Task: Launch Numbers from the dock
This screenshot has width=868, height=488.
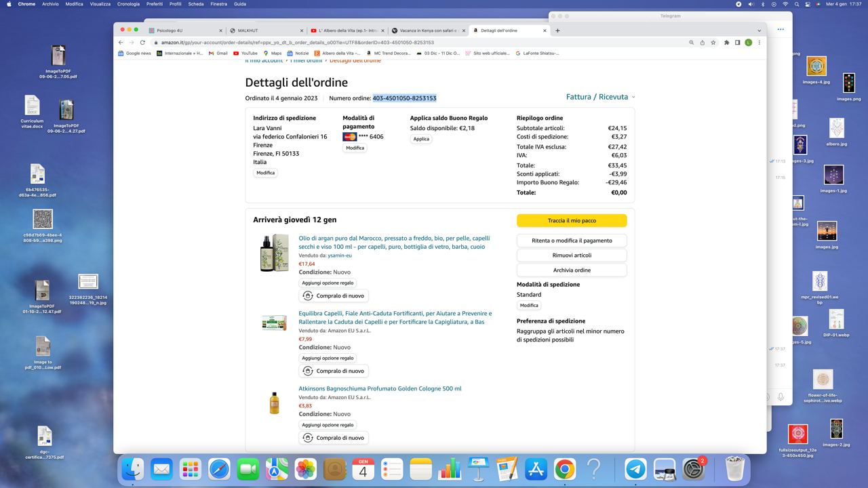Action: tap(450, 469)
